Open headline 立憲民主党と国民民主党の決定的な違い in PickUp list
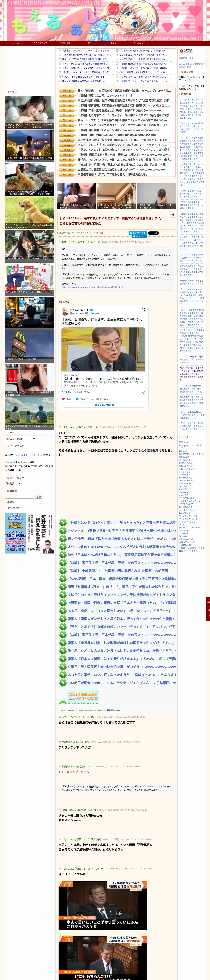210x980 pixels. 123,170
